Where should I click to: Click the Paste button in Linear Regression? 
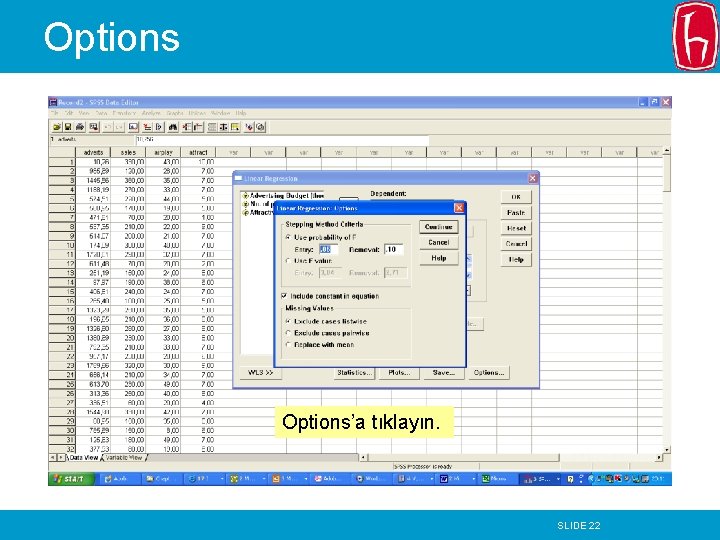coord(516,213)
